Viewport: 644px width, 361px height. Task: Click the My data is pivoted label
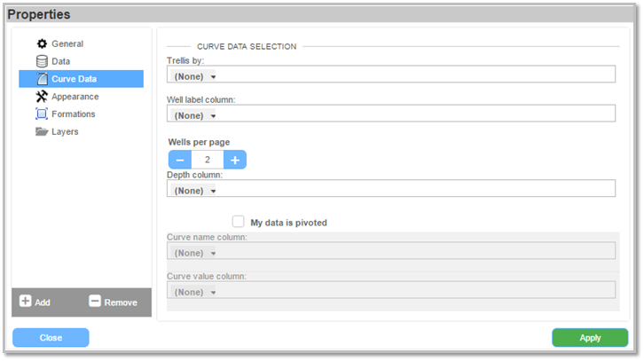(x=288, y=223)
